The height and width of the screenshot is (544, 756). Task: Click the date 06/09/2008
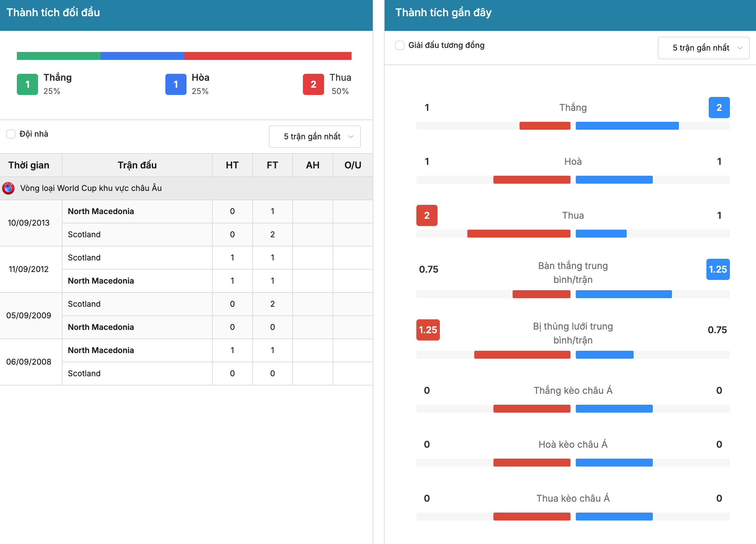point(29,362)
